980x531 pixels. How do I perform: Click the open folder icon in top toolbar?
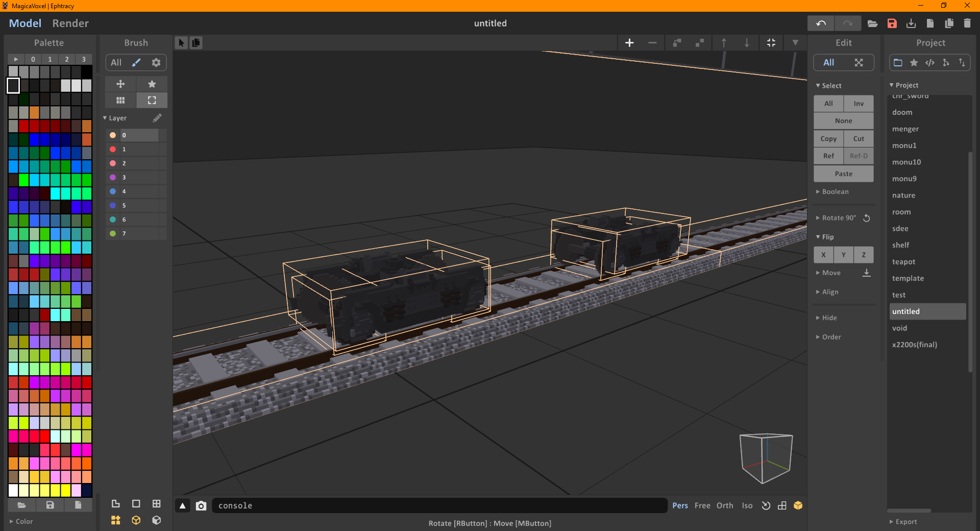[x=872, y=23]
